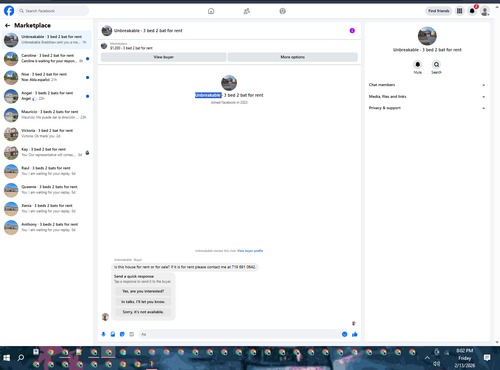This screenshot has height=370, width=500.
Task: Open Windows action center notifications
Action: click(x=487, y=358)
